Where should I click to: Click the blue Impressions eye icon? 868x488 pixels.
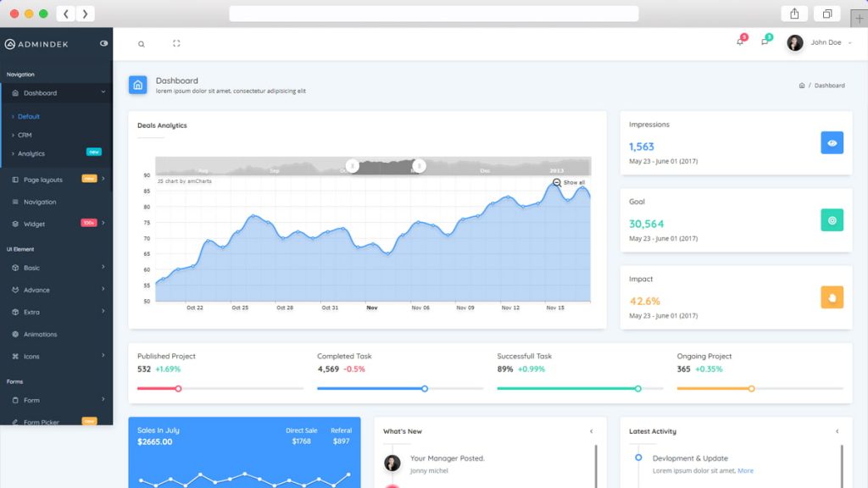(832, 142)
